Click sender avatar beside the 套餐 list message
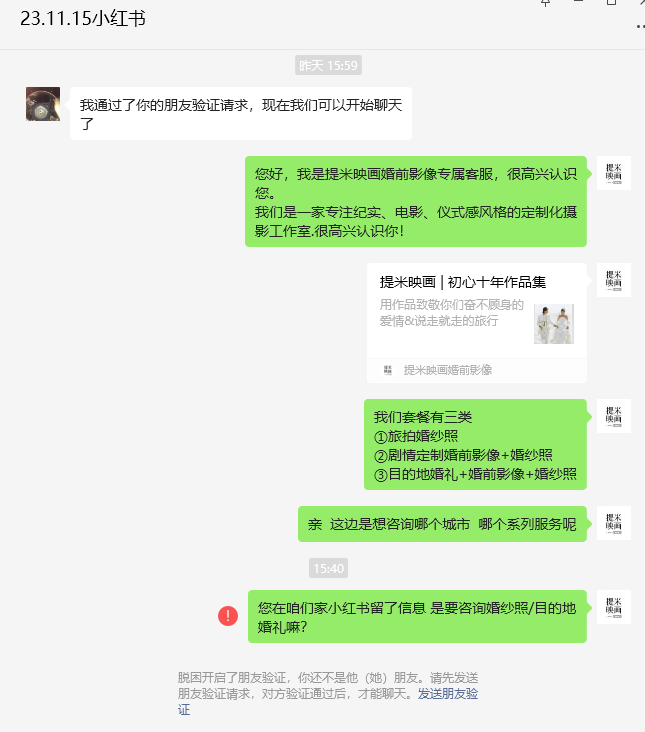645x732 pixels. [614, 416]
